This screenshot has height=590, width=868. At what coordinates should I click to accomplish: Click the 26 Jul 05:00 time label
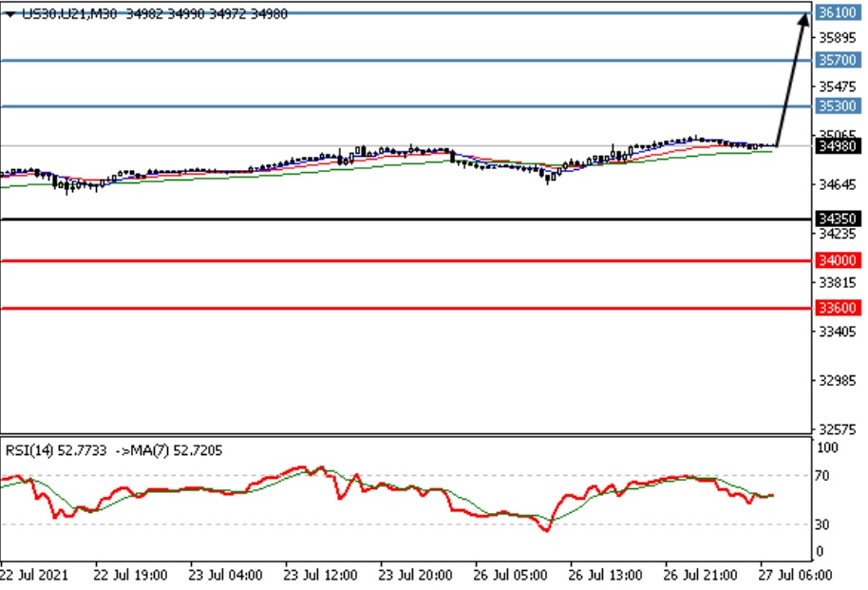pyautogui.click(x=510, y=575)
